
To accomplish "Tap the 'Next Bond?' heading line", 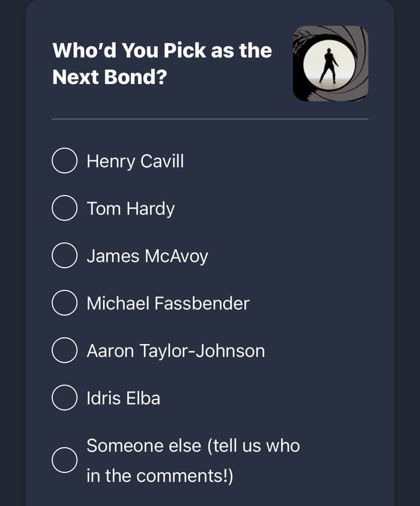I will (x=109, y=77).
